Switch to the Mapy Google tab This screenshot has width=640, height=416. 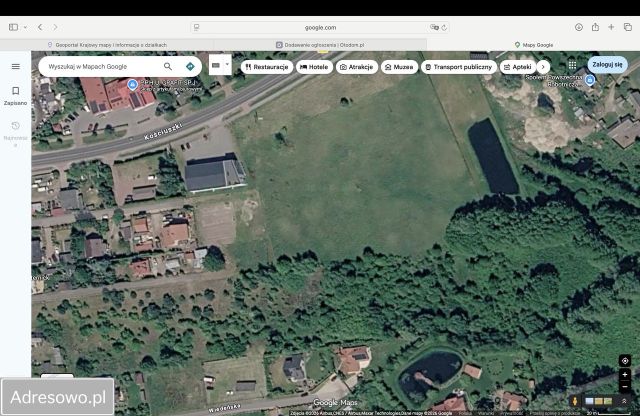[x=533, y=45]
